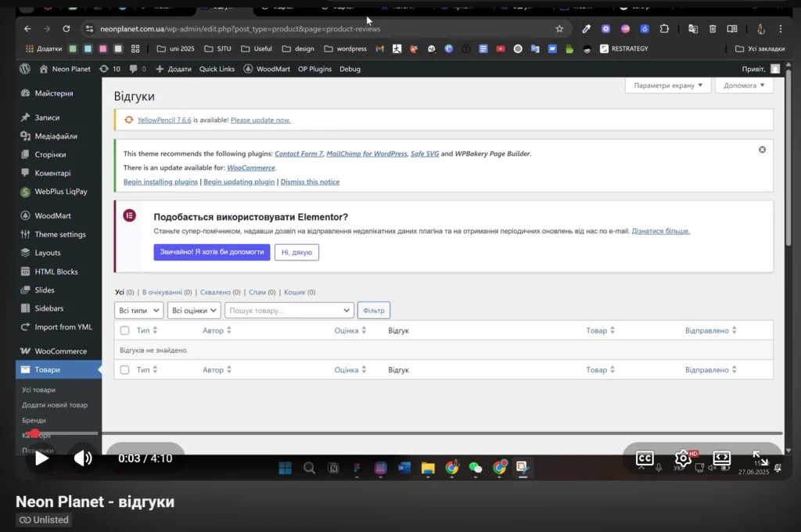Open Notion icon in the taskbar
This screenshot has width=801, height=532.
333,468
